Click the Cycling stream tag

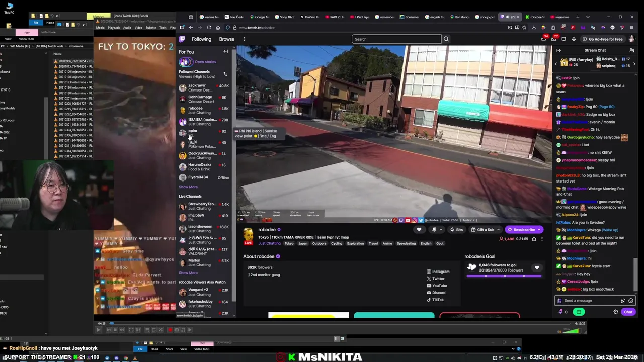(337, 244)
